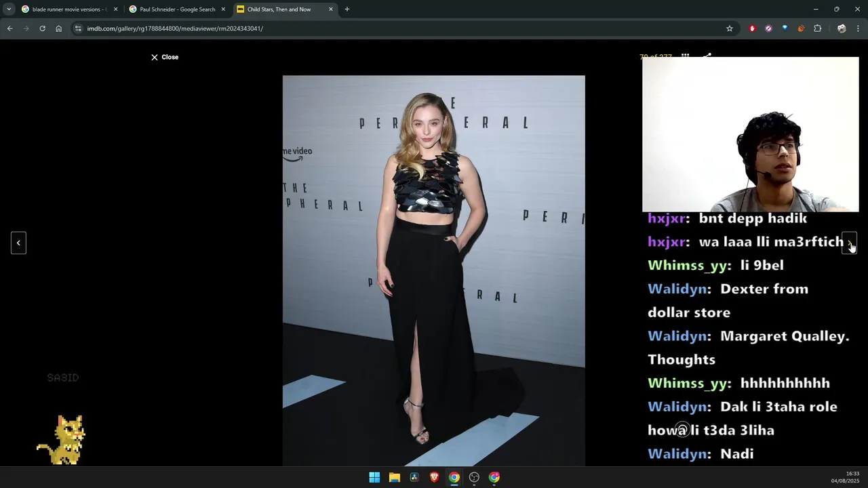
Task: Click chat text "hhhhhhhhhh"
Action: 785,383
